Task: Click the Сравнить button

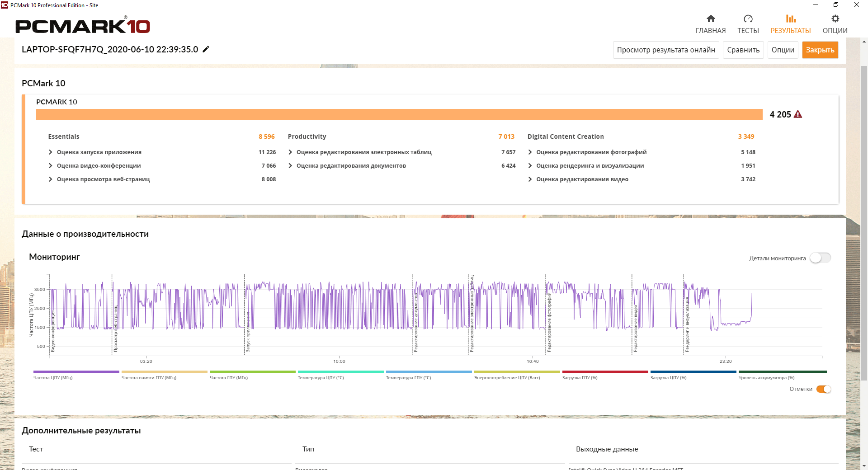Action: (x=743, y=50)
